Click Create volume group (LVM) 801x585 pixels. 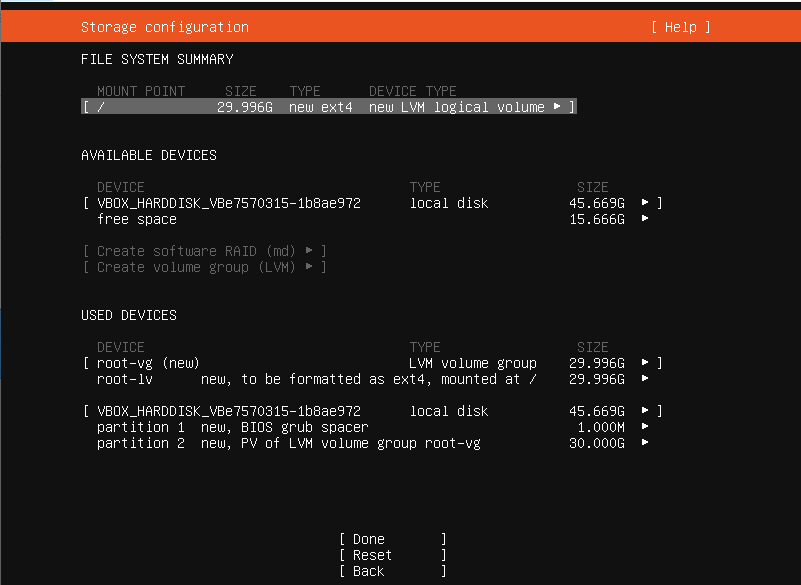coord(204,267)
